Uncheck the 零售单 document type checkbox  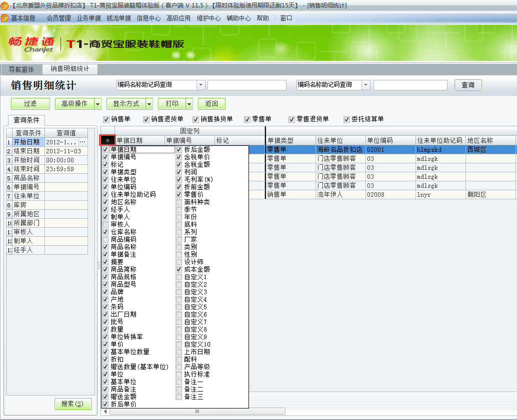click(247, 119)
